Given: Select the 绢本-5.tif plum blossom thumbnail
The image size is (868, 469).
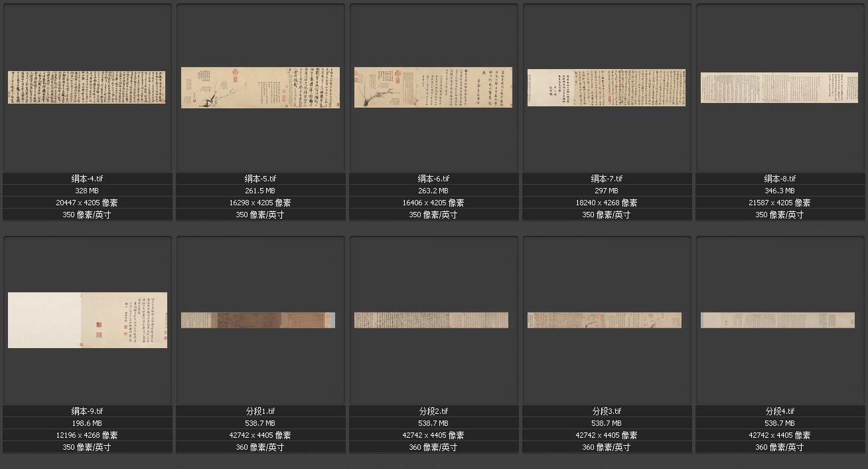Looking at the screenshot, I should pos(260,87).
